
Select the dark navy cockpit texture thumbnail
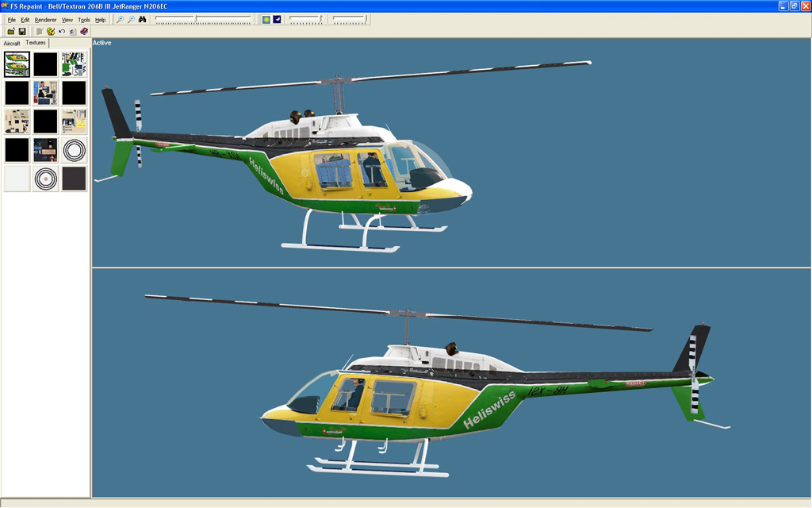point(45,150)
